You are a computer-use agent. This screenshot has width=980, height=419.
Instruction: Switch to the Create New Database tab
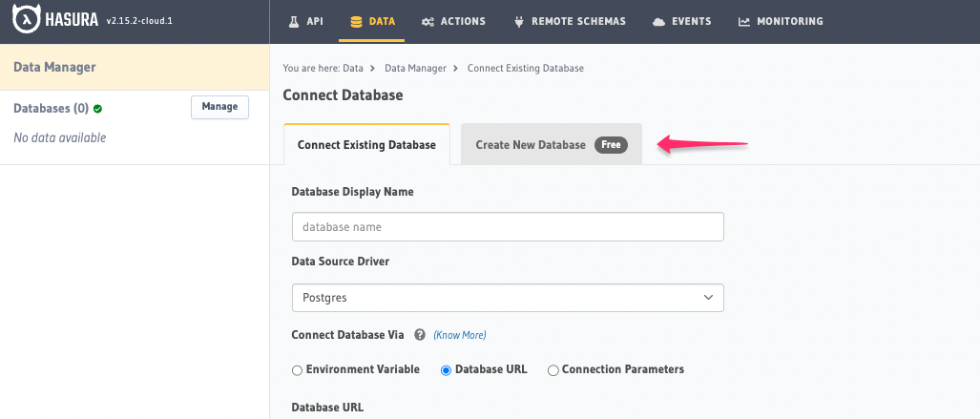(x=550, y=145)
